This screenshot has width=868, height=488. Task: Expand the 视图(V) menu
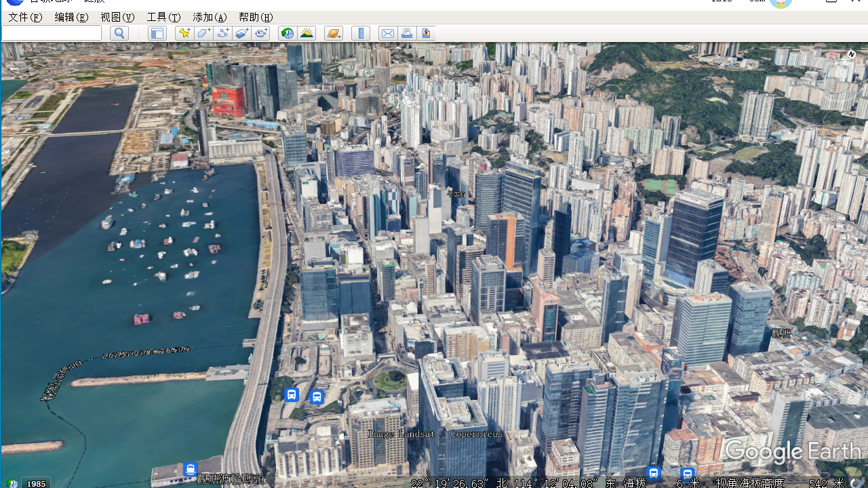point(117,17)
